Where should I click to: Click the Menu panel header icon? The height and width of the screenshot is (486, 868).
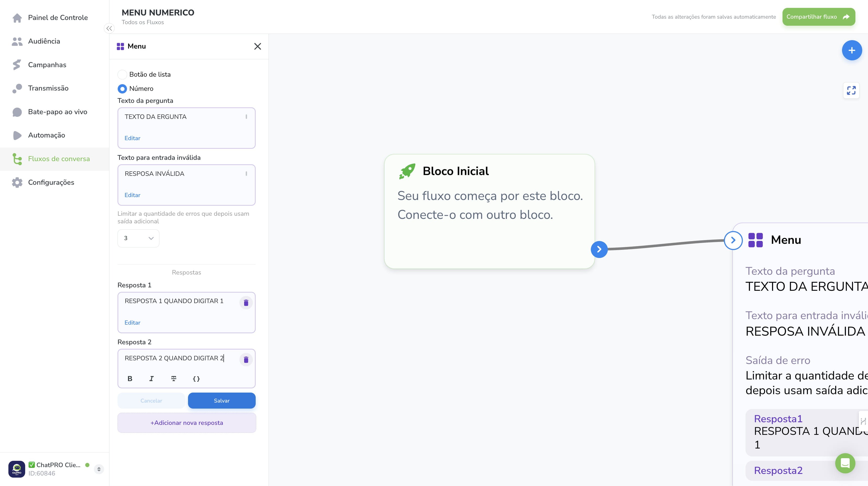click(x=120, y=46)
